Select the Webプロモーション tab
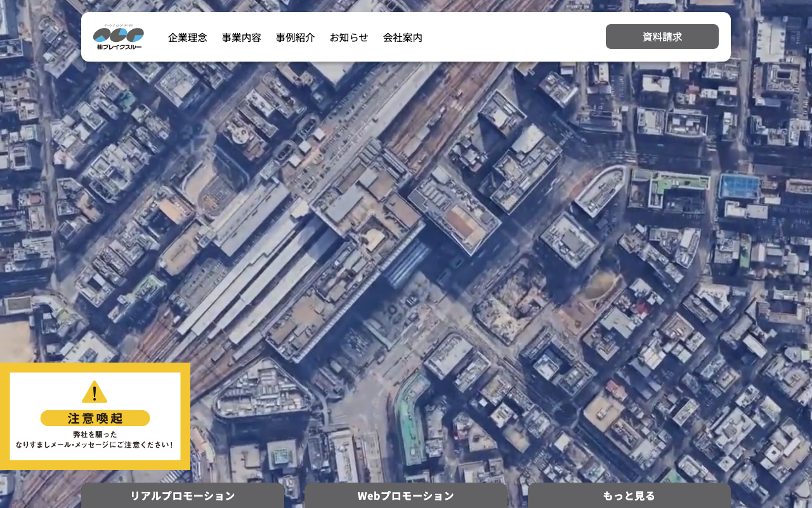812x508 pixels. (406, 495)
